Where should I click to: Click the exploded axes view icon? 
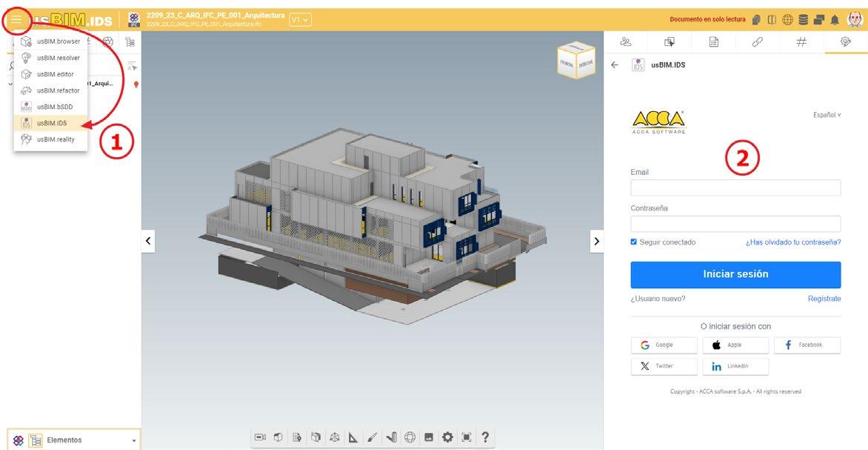tap(334, 437)
